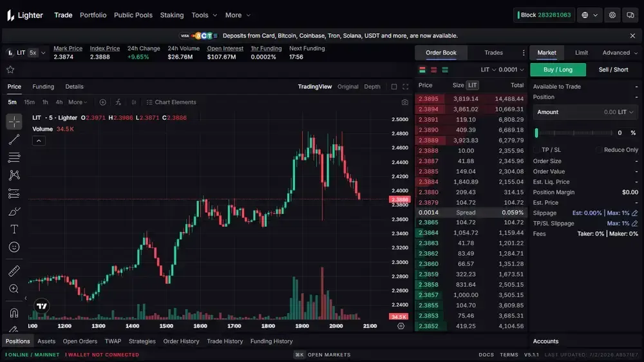Enable the TP / SL checkbox
644x362 pixels.
(536, 150)
